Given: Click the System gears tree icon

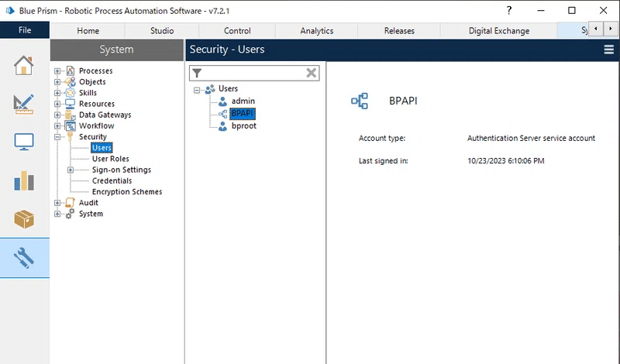Looking at the screenshot, I should [x=71, y=214].
